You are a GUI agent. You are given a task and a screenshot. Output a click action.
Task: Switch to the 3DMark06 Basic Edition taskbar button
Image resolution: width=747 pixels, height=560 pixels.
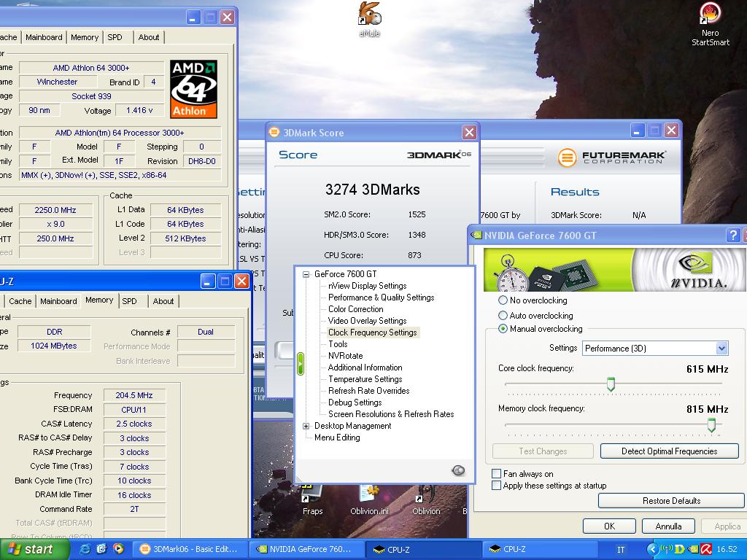[189, 549]
